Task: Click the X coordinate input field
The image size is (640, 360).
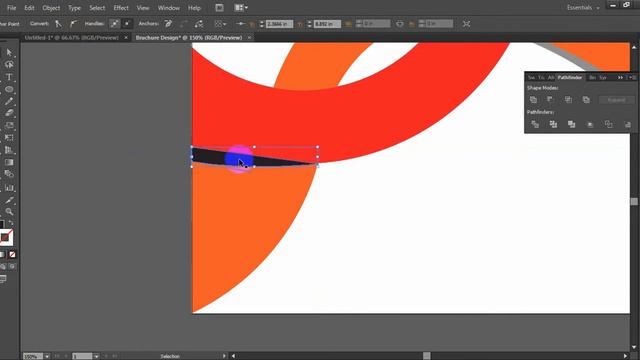Action: pyautogui.click(x=279, y=24)
